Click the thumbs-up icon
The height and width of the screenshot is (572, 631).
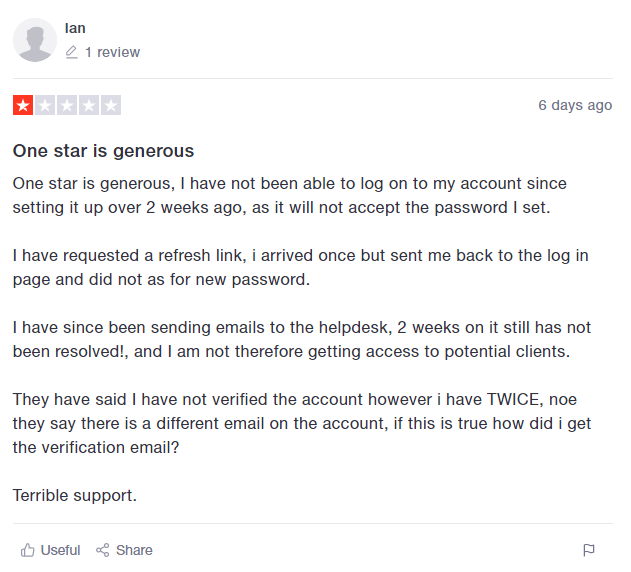[x=28, y=550]
